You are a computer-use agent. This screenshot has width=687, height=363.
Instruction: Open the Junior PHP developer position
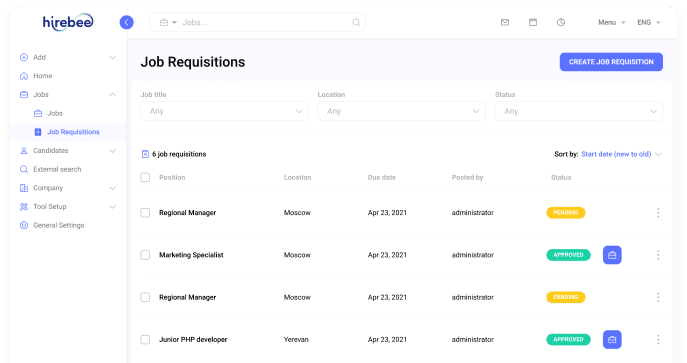point(193,339)
